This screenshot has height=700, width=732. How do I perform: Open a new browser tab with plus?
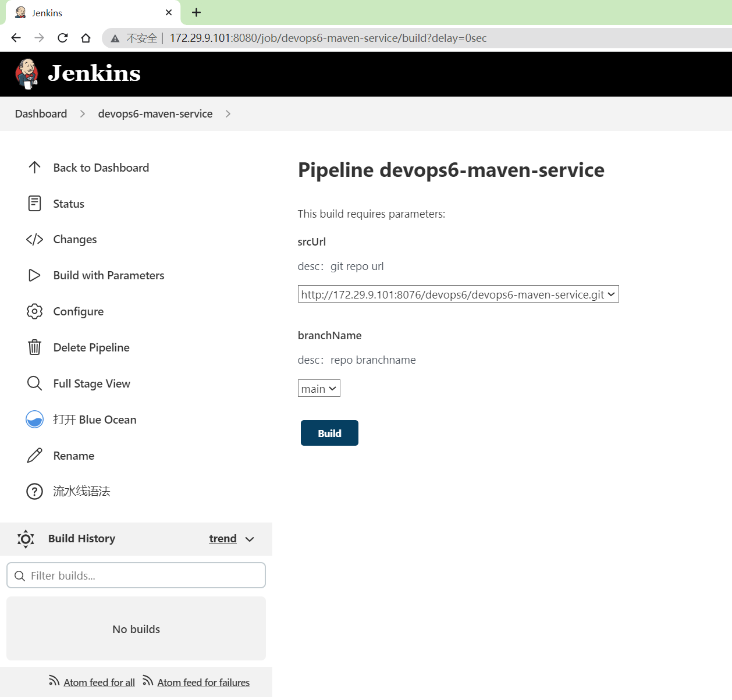coord(196,12)
